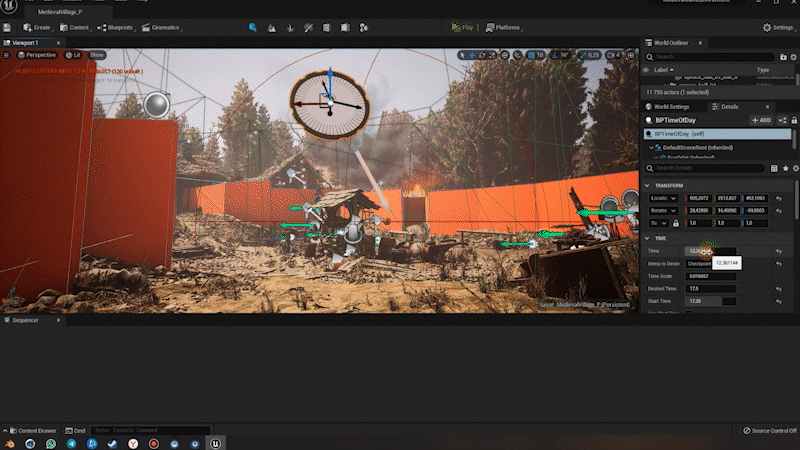
Task: Sort Outliner by Type column
Action: tap(763, 70)
